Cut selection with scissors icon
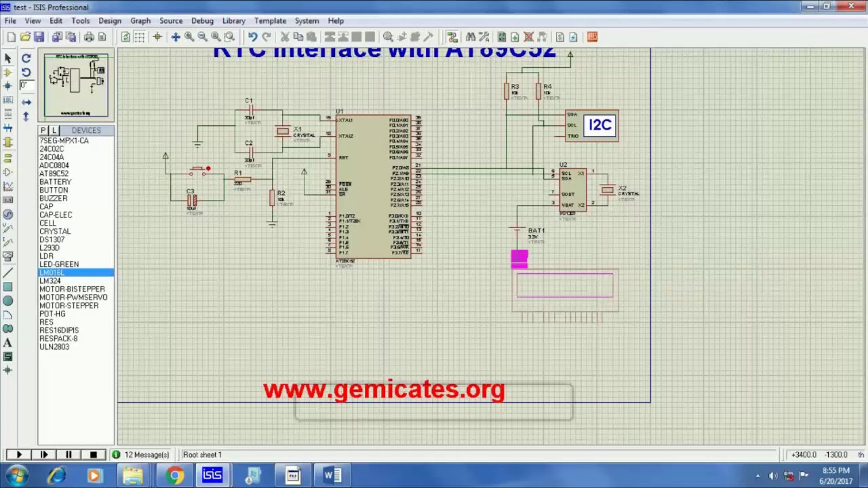The image size is (868, 488). point(285,37)
